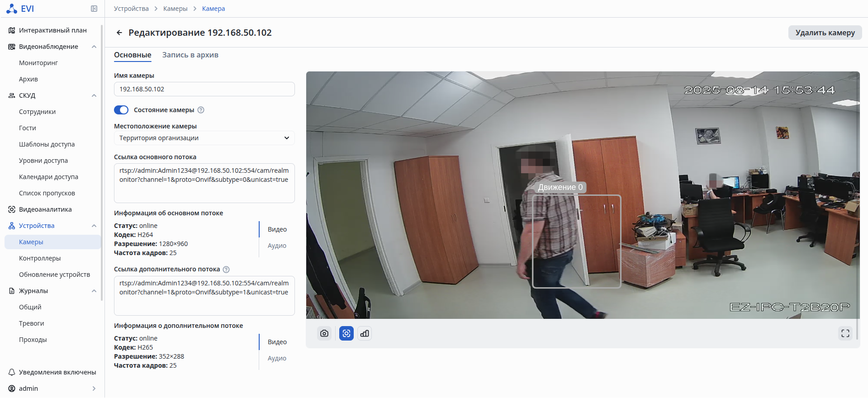
Task: Select additional stream Видео tab
Action: (x=277, y=342)
